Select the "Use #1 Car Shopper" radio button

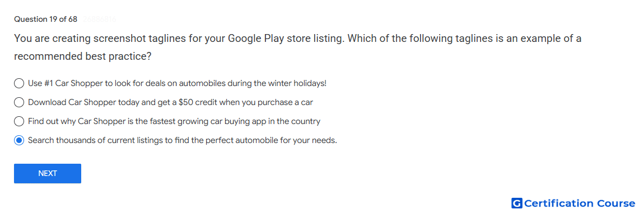[19, 83]
